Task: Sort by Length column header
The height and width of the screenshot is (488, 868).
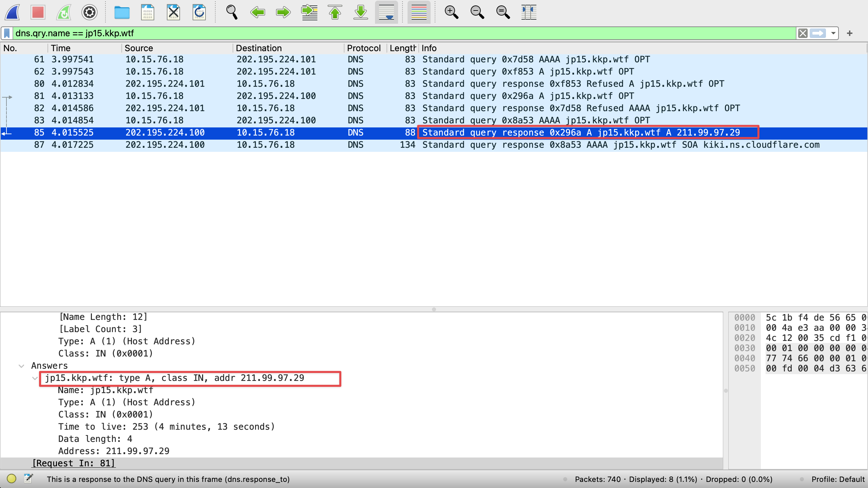Action: pos(403,48)
